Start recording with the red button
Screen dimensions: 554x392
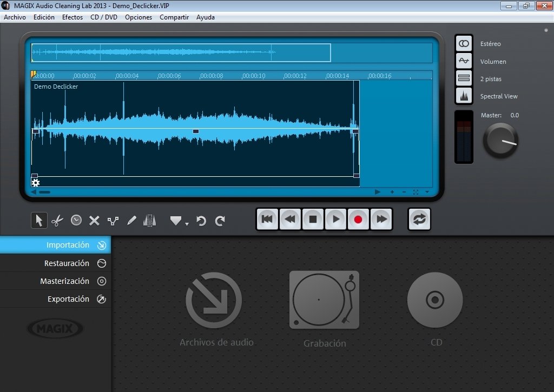pyautogui.click(x=358, y=220)
